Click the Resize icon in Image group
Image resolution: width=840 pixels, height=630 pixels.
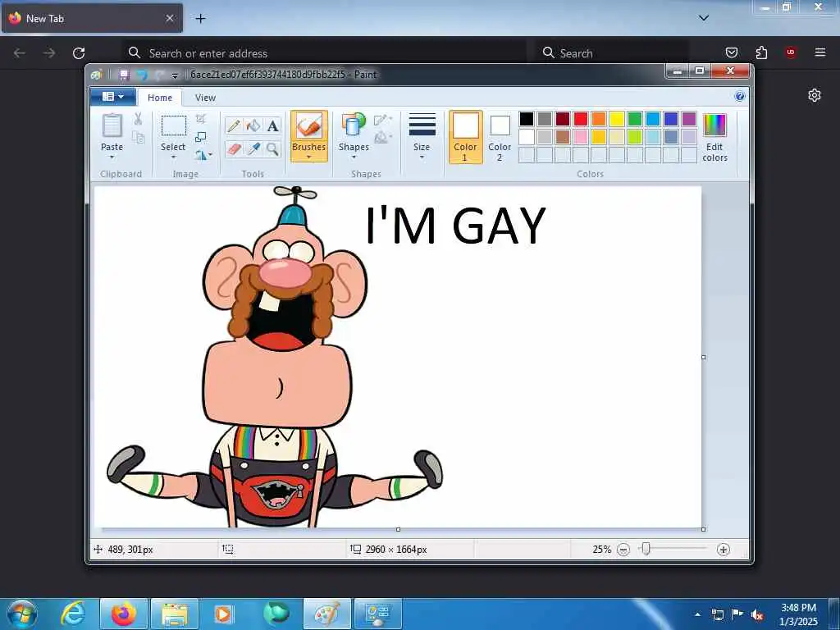(x=201, y=137)
